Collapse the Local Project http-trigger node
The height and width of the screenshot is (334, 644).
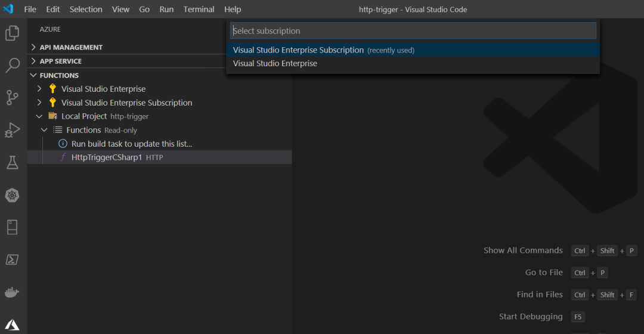point(39,116)
